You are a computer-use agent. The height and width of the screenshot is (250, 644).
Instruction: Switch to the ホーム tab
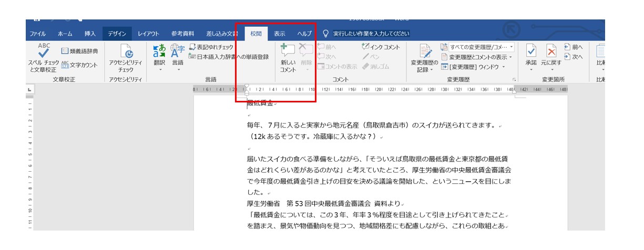[x=65, y=34]
